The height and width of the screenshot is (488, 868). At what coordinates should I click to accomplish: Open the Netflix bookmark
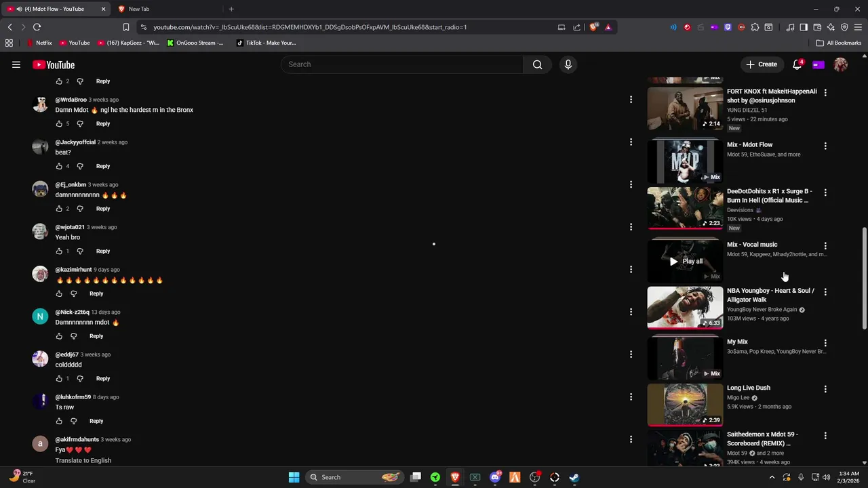[39, 43]
